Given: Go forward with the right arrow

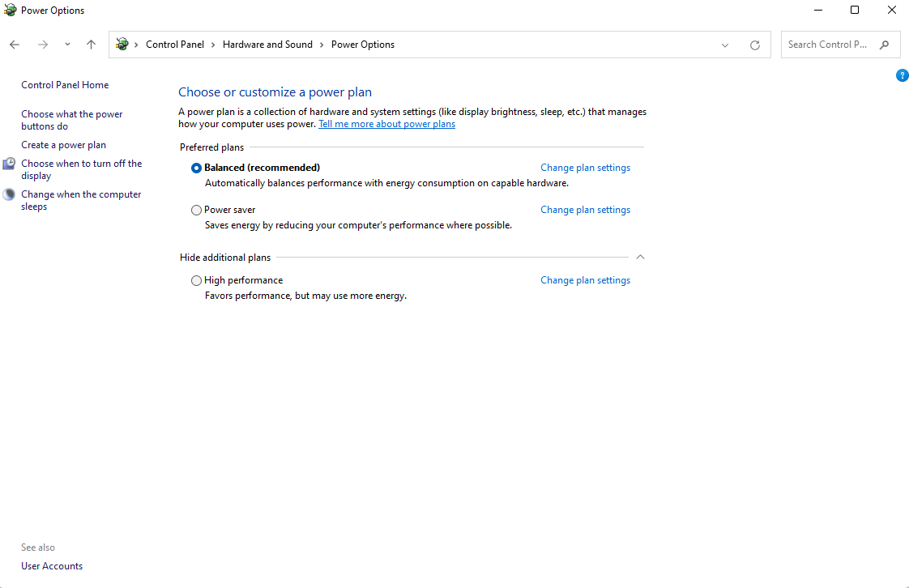Looking at the screenshot, I should (43, 45).
